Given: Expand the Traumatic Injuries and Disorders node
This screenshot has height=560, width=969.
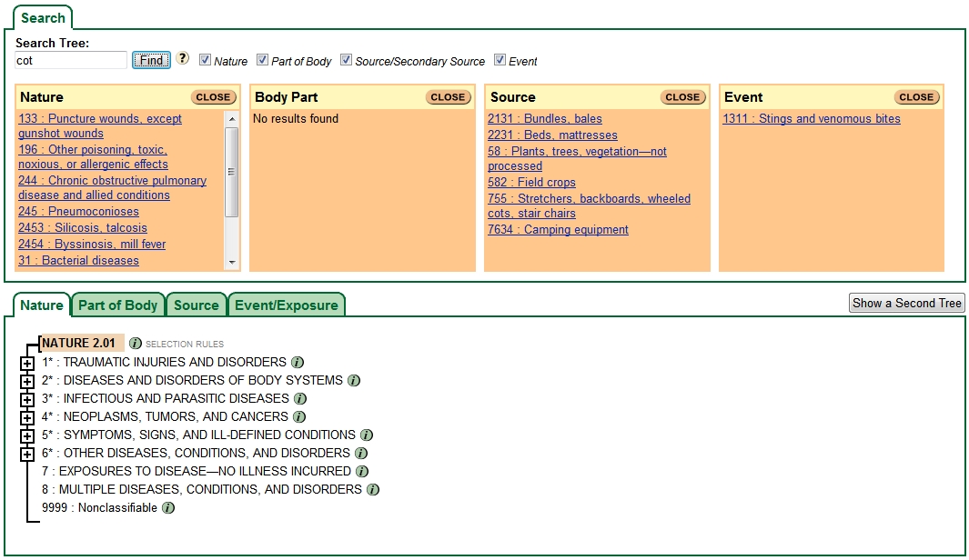Looking at the screenshot, I should pos(27,363).
